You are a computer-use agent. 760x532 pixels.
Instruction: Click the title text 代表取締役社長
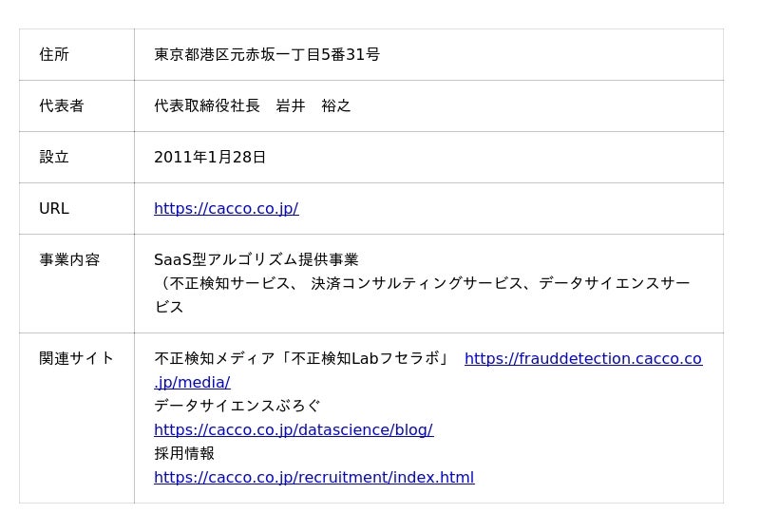(x=207, y=106)
